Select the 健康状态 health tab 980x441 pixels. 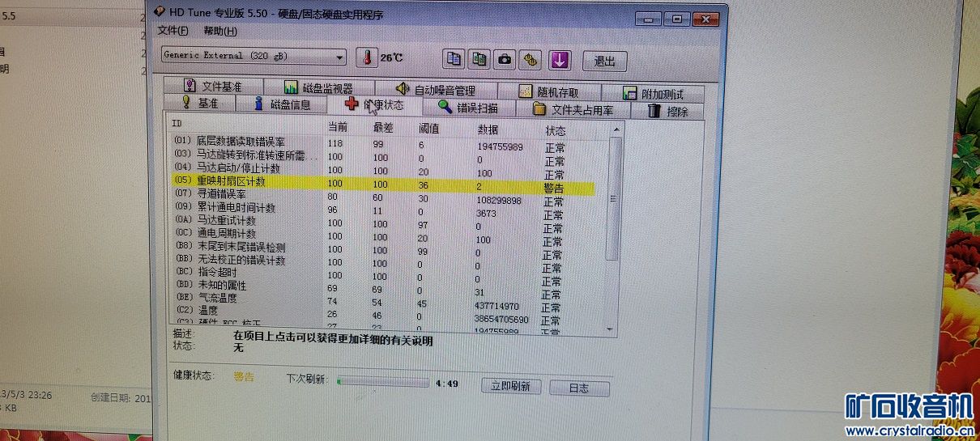point(376,104)
